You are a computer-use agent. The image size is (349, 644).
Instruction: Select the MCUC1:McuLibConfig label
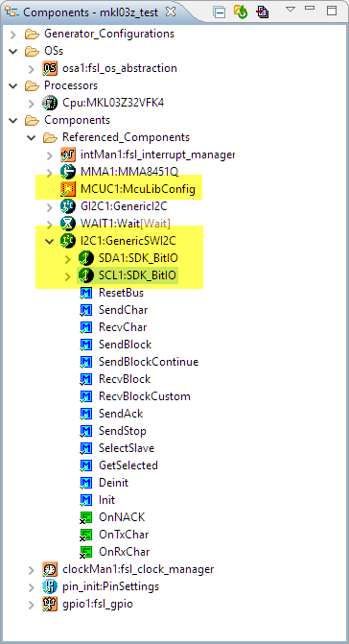point(138,189)
